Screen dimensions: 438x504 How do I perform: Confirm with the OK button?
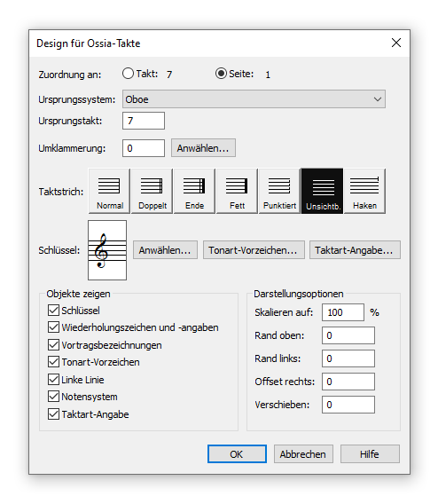click(x=237, y=453)
